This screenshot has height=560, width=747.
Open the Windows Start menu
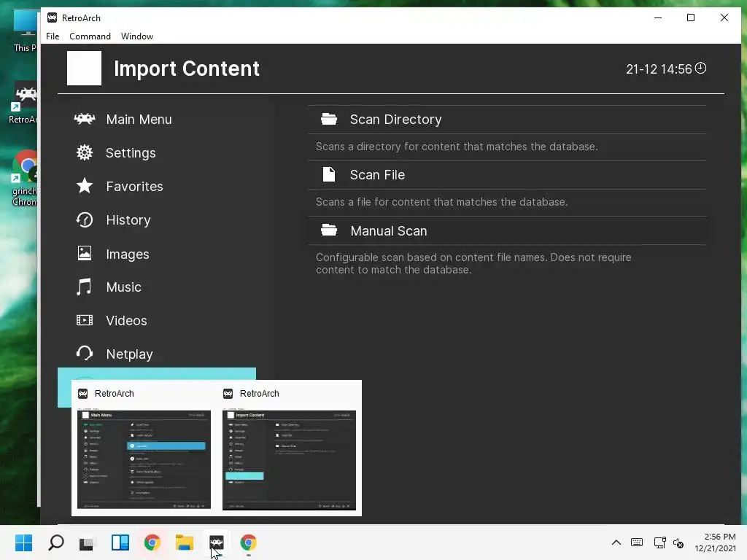(23, 542)
